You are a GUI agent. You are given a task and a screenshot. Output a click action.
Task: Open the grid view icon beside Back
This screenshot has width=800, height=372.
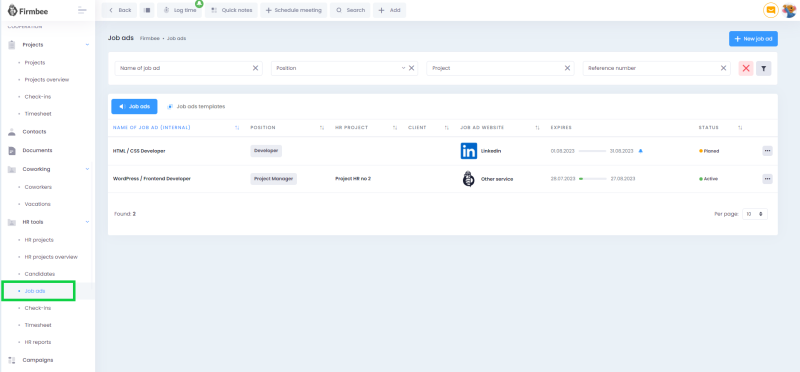pyautogui.click(x=147, y=10)
